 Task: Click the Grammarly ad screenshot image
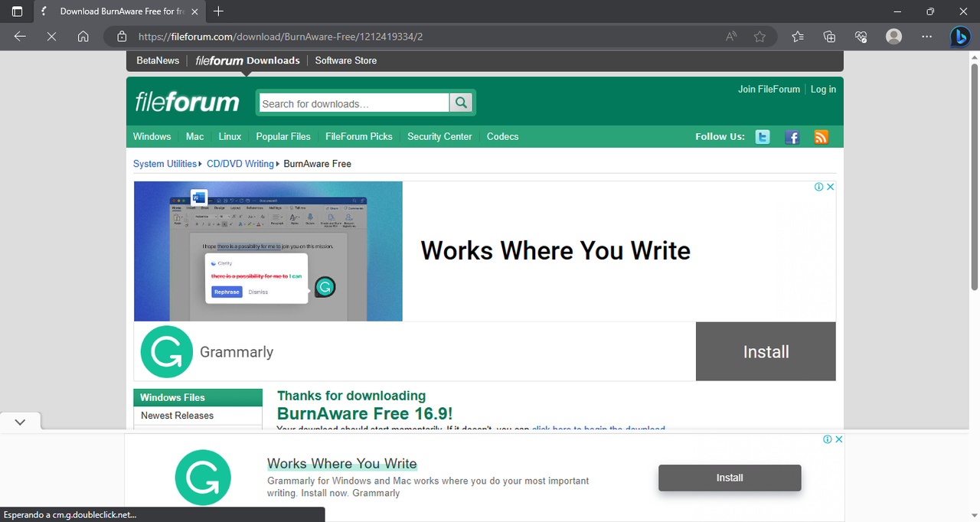[268, 251]
